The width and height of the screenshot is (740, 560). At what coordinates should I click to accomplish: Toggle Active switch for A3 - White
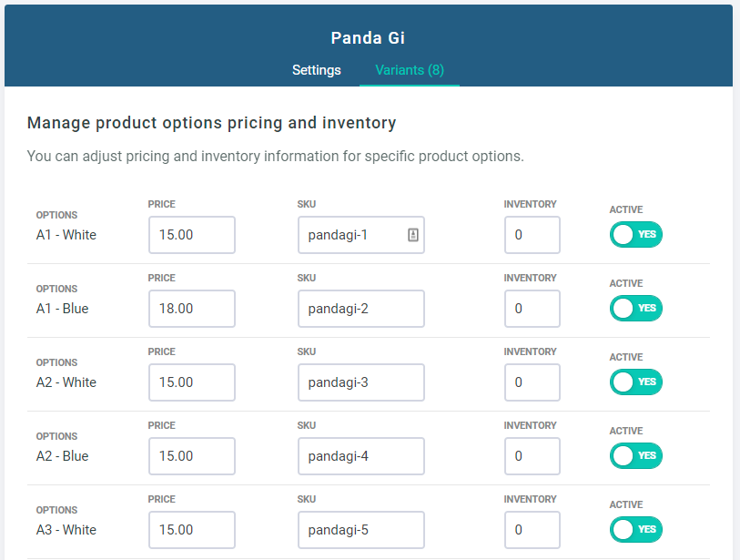pos(636,530)
